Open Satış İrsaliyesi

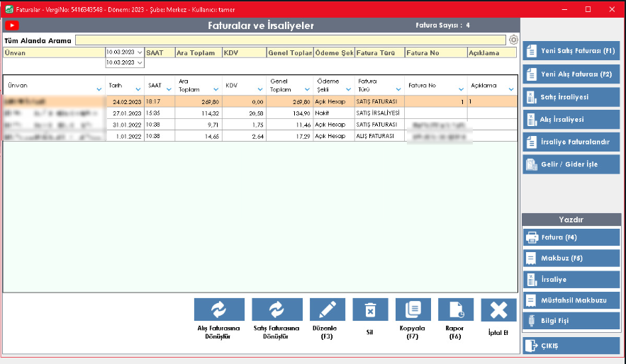pyautogui.click(x=571, y=97)
